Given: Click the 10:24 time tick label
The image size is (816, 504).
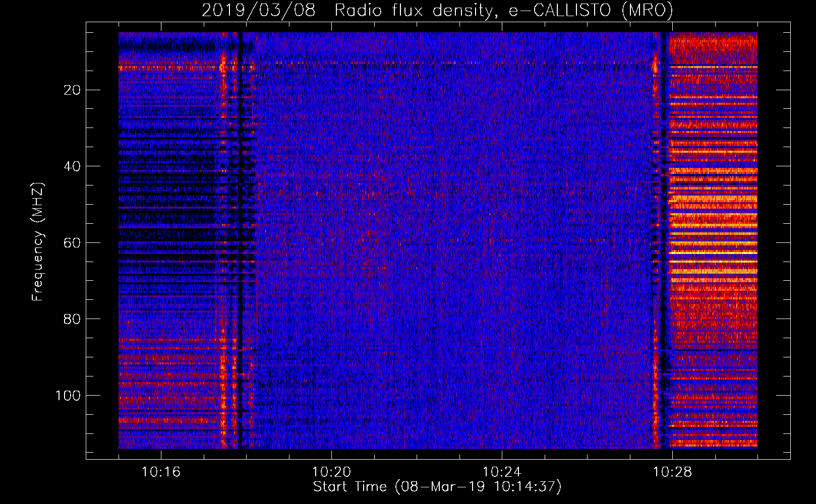Looking at the screenshot, I should point(502,472).
